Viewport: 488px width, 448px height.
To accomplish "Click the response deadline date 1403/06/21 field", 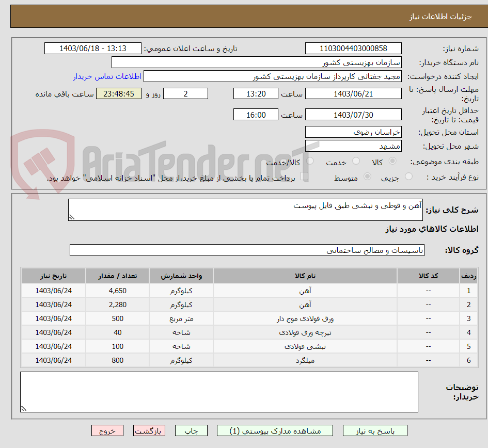I will [x=353, y=93].
